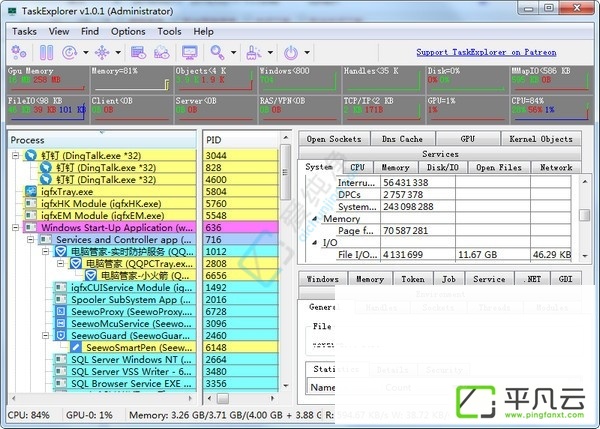
Task: Click the CPU=84% usage graph
Action: click(551, 109)
